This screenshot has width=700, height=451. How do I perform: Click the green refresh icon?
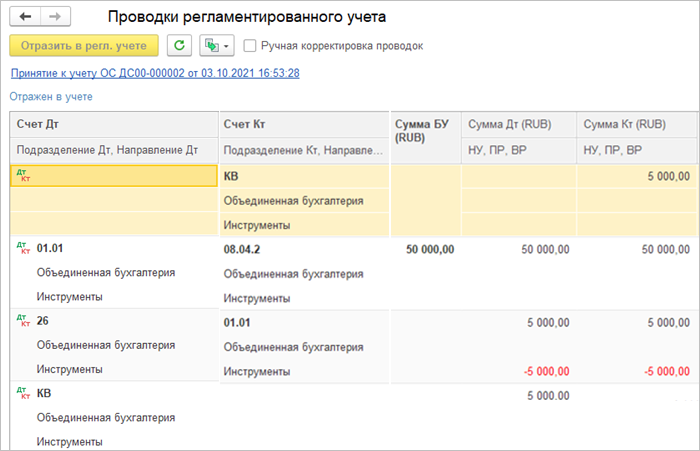pos(180,45)
